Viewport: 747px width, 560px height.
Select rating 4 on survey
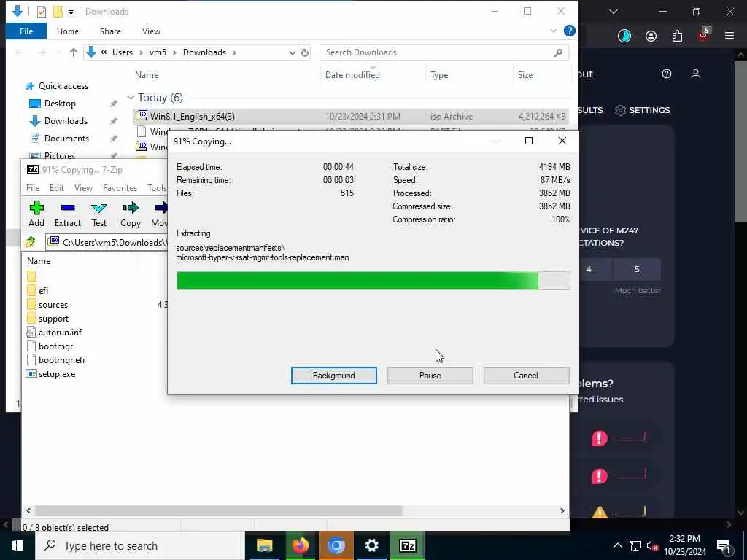pyautogui.click(x=589, y=269)
